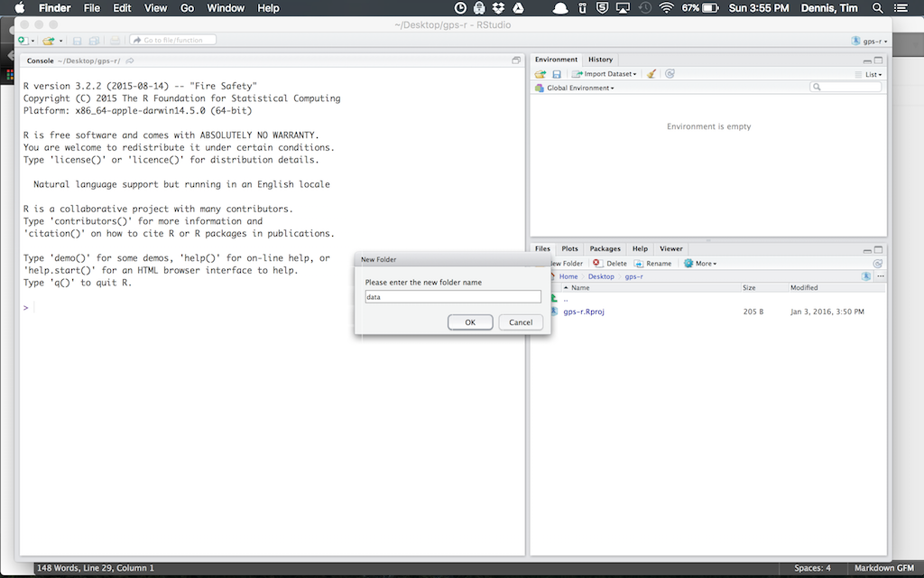924x578 pixels.
Task: Click the Environment search field
Action: point(845,87)
